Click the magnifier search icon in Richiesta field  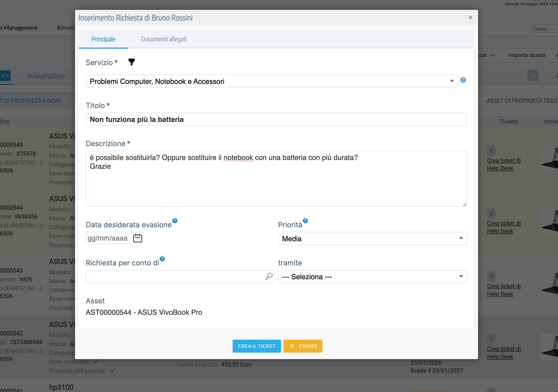point(268,276)
